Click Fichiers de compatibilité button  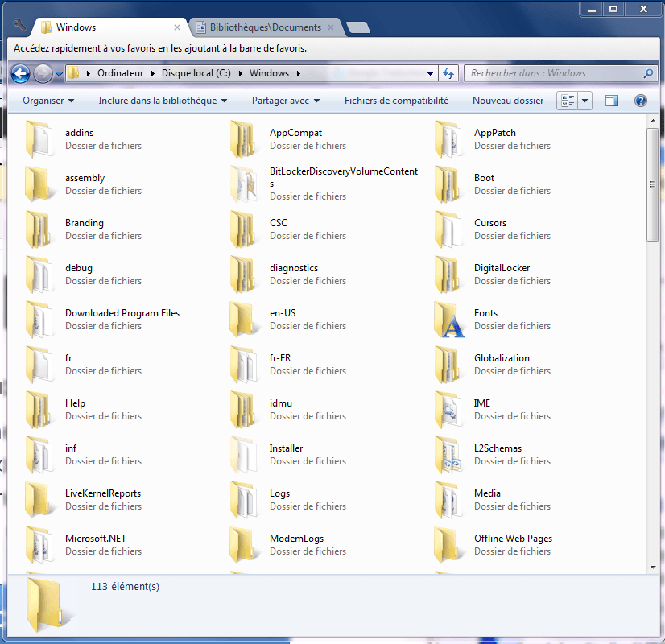[396, 101]
